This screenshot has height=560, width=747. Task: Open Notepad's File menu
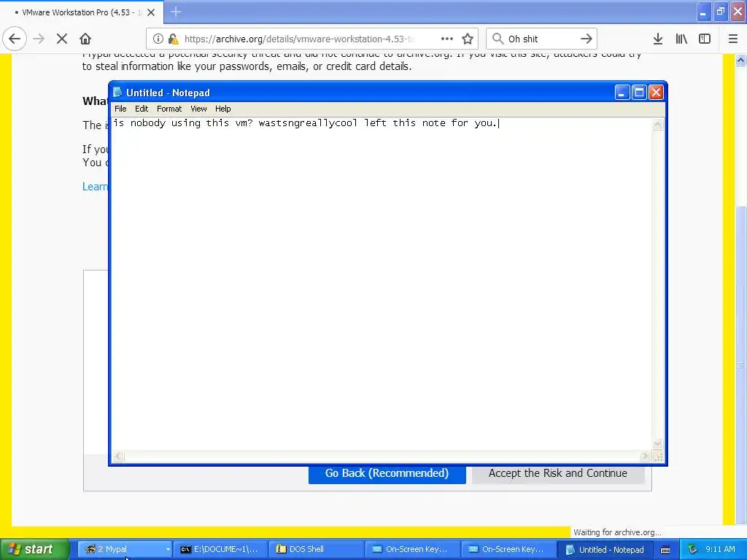(120, 109)
